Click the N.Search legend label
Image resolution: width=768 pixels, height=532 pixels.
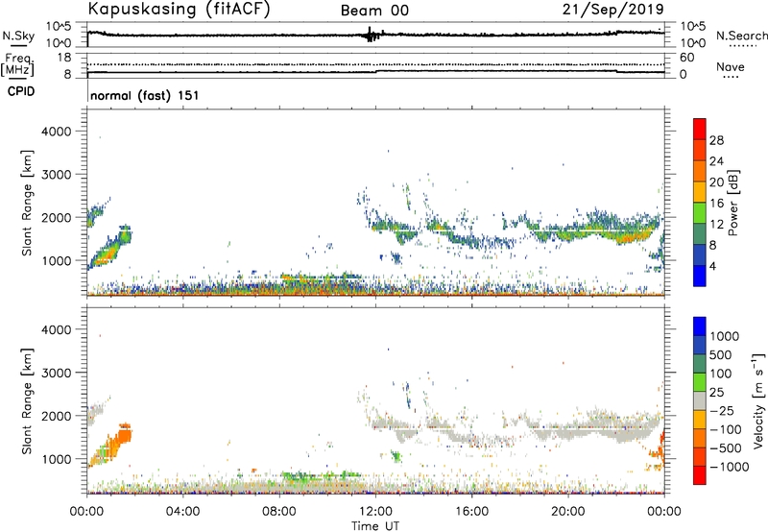[741, 36]
